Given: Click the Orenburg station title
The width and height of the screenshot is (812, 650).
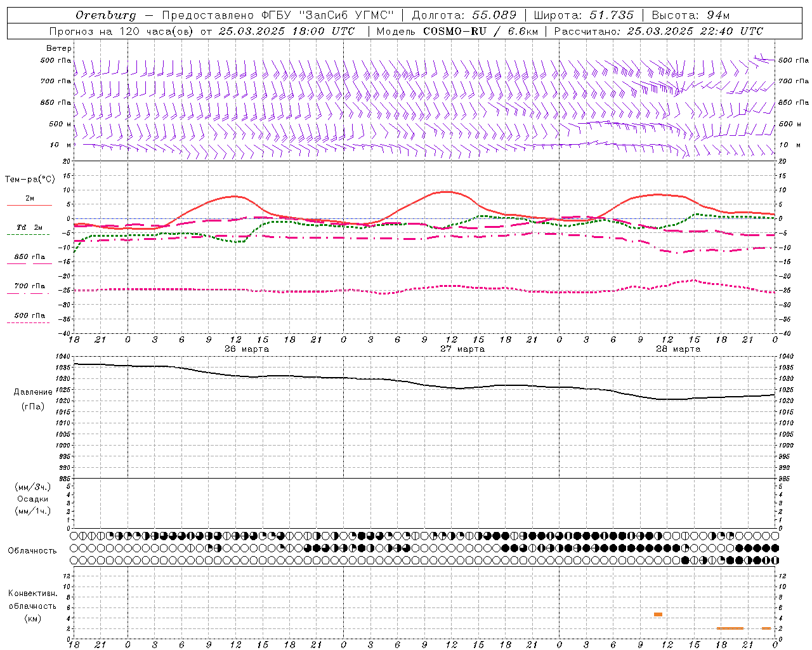Looking at the screenshot, I should pyautogui.click(x=105, y=15).
